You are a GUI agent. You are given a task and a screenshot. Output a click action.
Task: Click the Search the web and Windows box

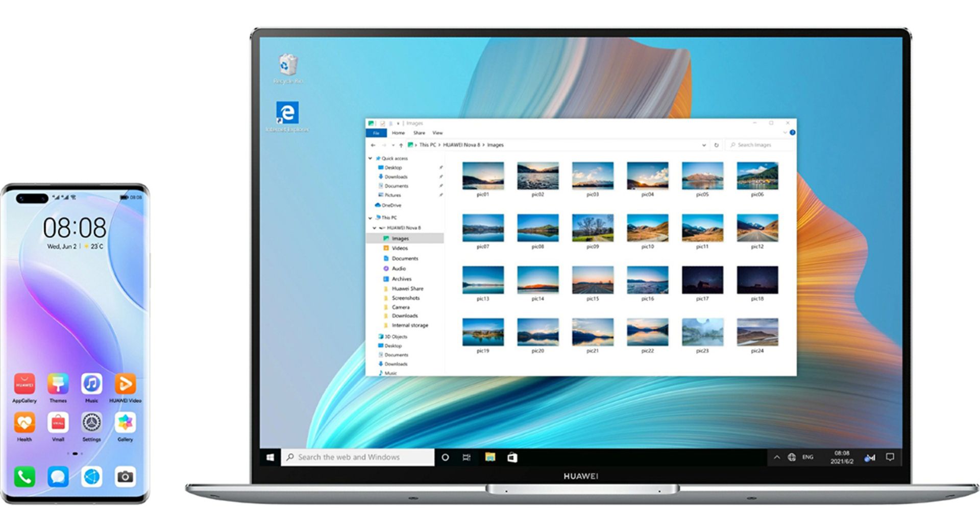click(x=358, y=457)
